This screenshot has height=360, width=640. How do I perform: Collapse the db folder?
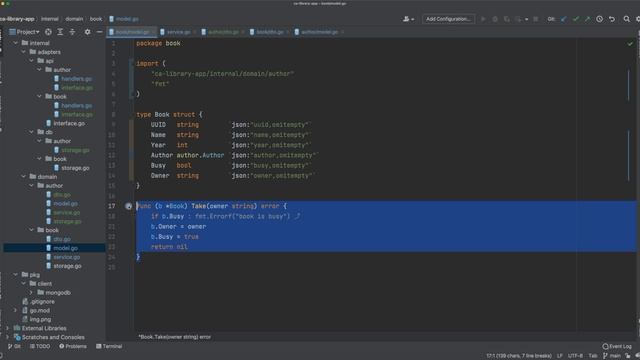(31, 132)
